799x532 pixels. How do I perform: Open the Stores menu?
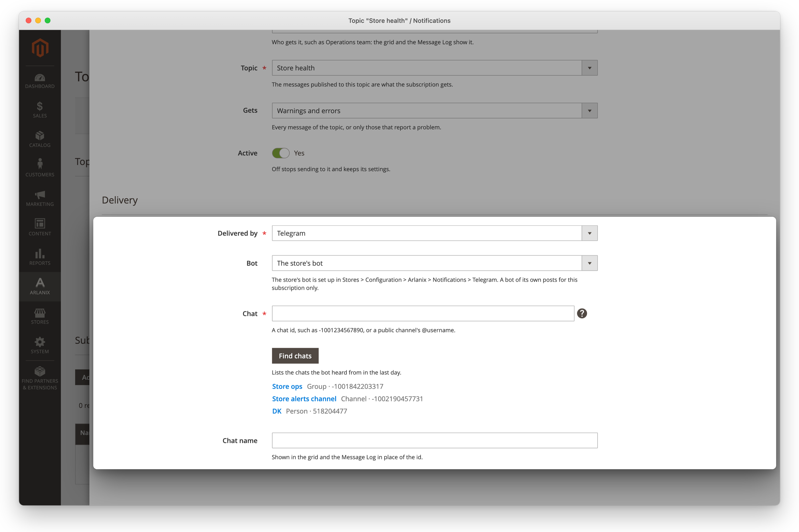[x=40, y=316]
